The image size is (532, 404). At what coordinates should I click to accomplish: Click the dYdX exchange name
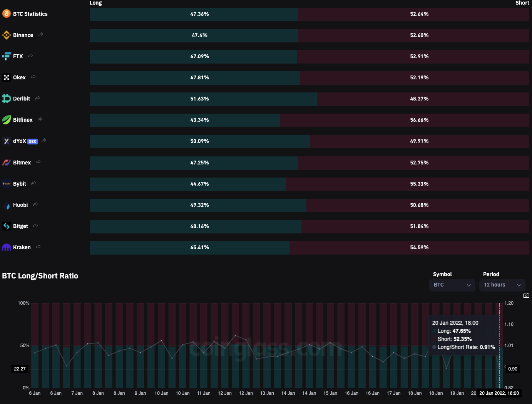pos(20,141)
